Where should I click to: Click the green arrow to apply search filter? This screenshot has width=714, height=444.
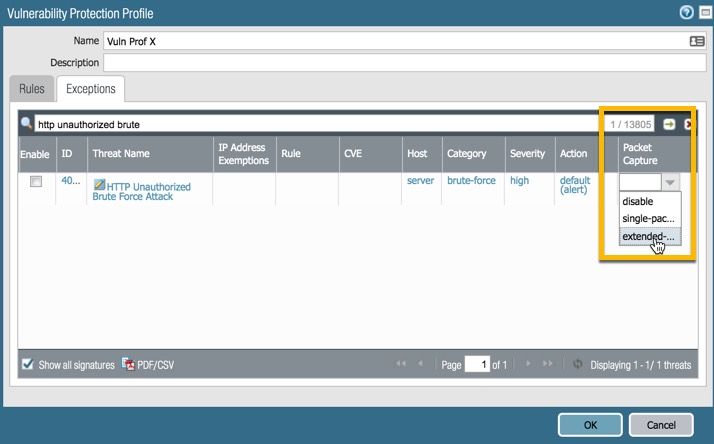click(x=669, y=124)
